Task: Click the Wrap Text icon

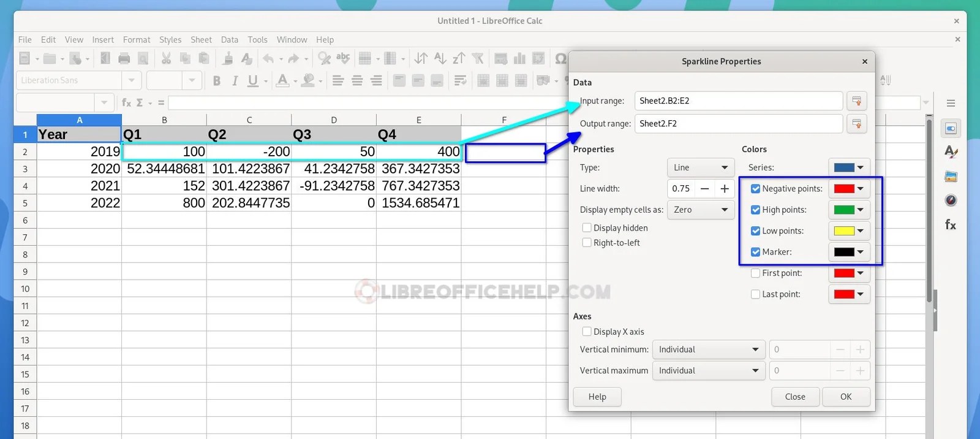Action: pos(460,80)
